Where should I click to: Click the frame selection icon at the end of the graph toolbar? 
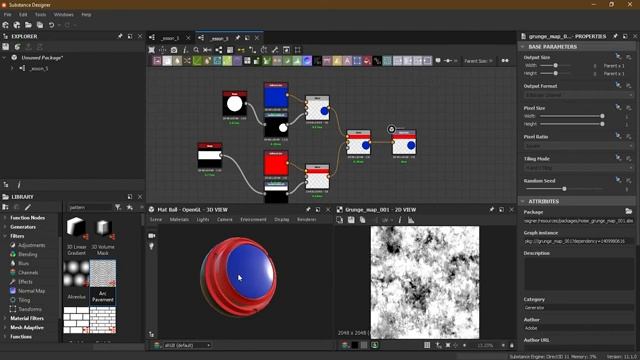tap(298, 50)
